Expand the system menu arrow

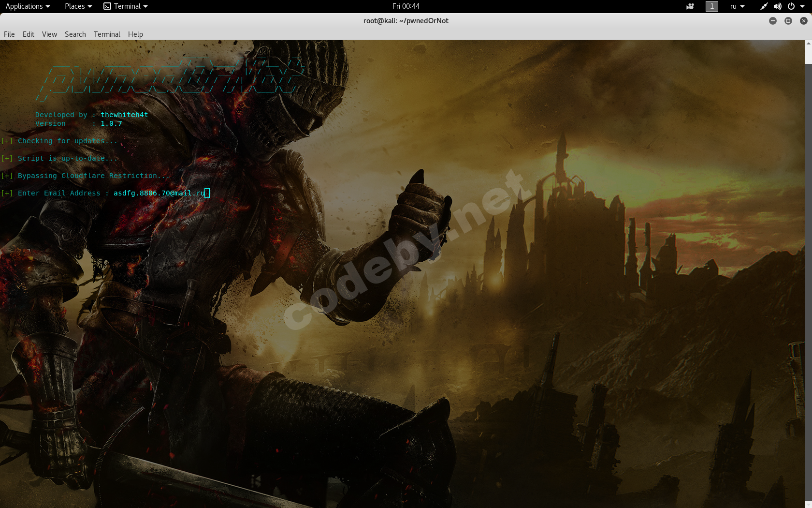click(802, 6)
